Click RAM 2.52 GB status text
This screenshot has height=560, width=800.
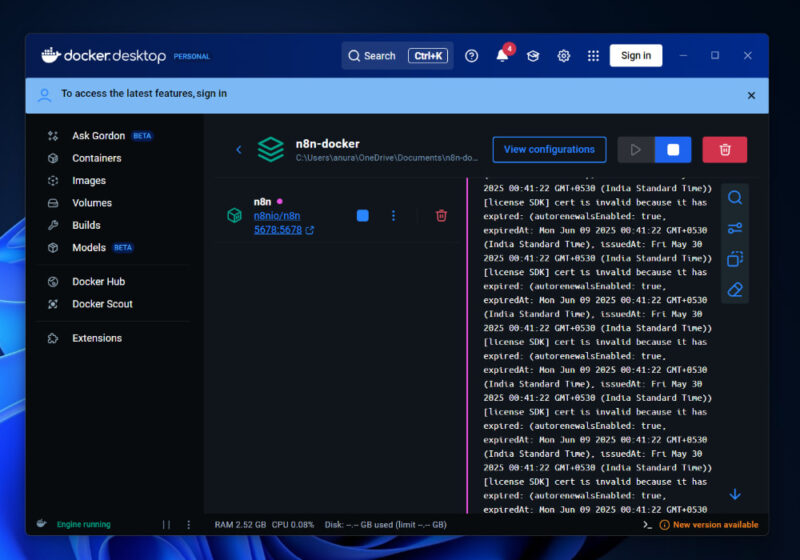click(x=240, y=524)
